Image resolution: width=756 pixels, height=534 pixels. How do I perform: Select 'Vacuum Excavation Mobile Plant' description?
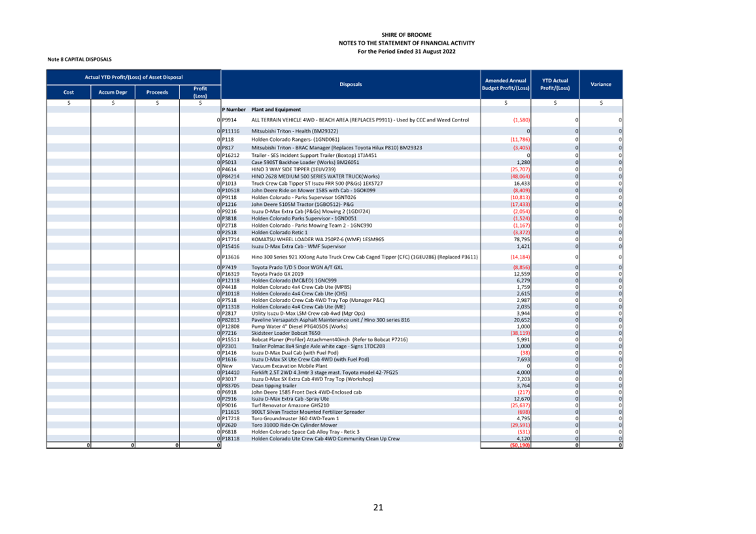(x=289, y=366)
